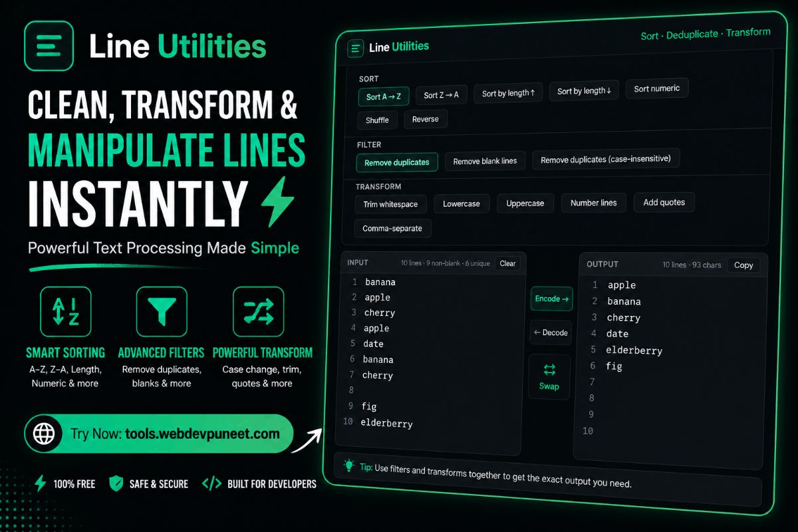This screenshot has height=532, width=798.
Task: Copy the output text
Action: [743, 265]
